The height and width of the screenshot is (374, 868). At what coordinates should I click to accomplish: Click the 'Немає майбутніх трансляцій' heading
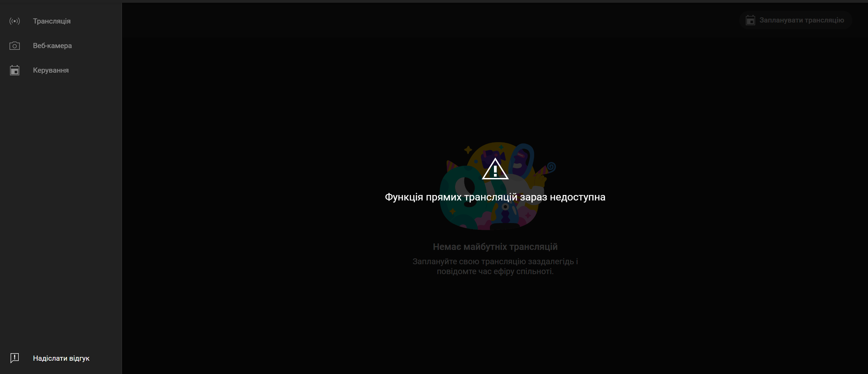(x=495, y=247)
